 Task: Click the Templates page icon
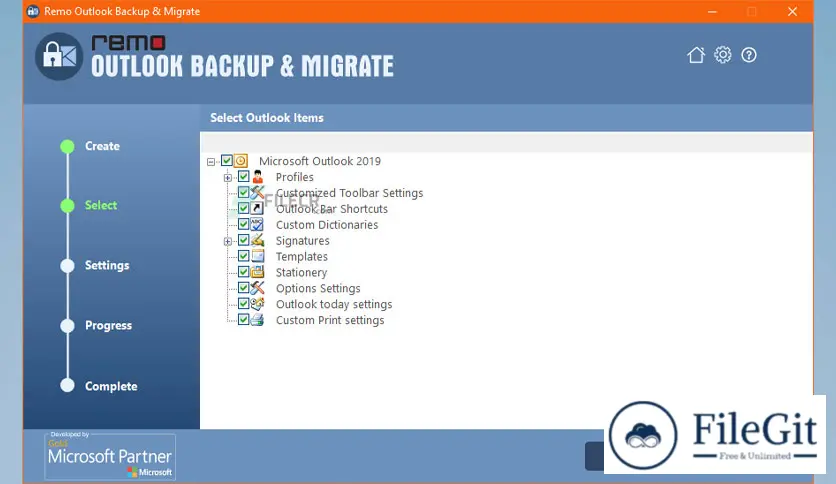(x=258, y=256)
